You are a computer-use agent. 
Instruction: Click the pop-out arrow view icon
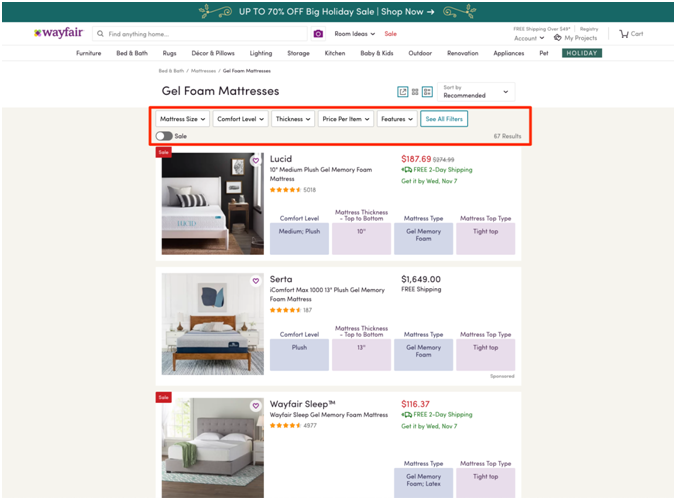(x=403, y=92)
